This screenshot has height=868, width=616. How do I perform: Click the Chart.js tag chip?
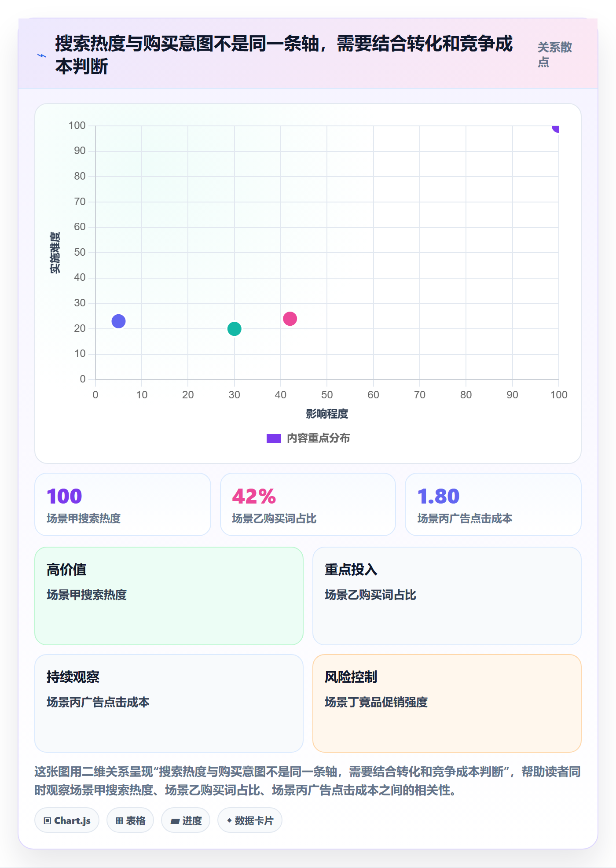(67, 820)
